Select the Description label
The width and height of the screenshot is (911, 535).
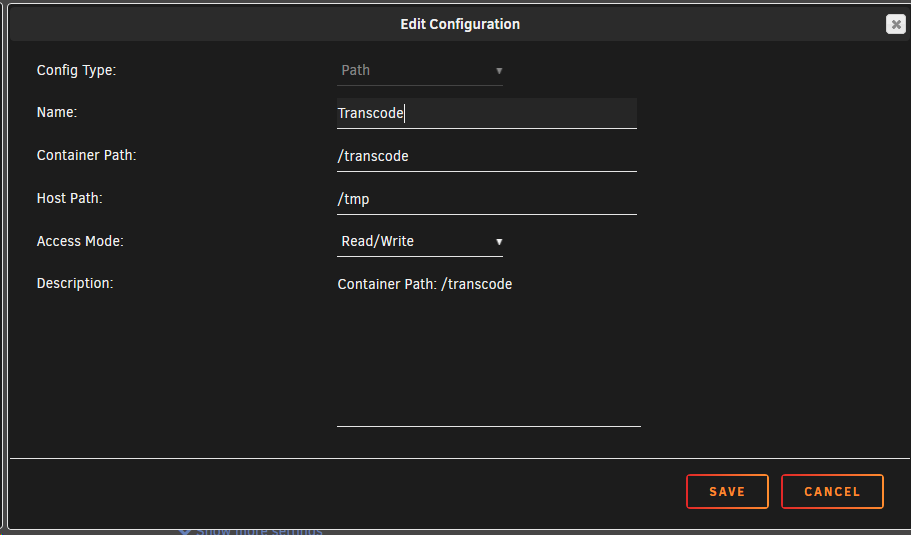pyautogui.click(x=75, y=283)
